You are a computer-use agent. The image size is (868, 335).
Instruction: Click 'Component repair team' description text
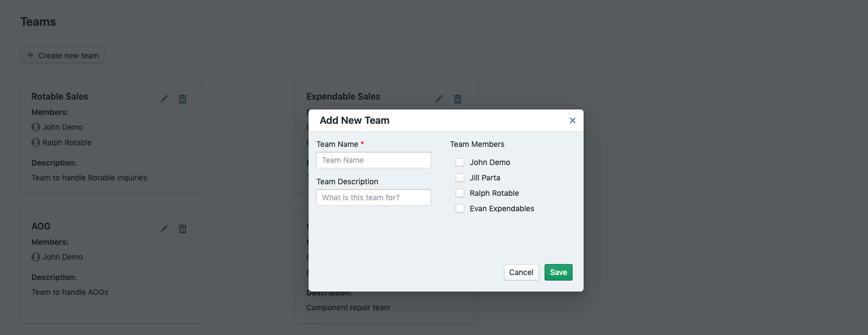(348, 307)
